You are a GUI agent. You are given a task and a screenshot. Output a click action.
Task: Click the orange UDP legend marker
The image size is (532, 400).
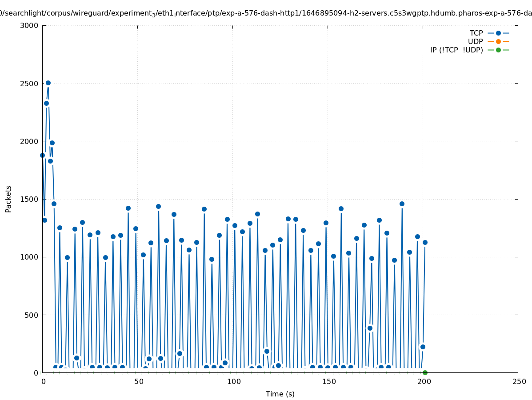tap(498, 41)
